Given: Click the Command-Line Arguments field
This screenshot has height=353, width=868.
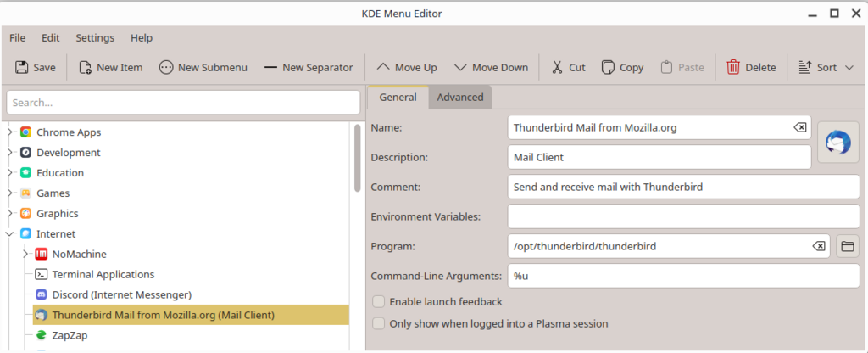Looking at the screenshot, I should pyautogui.click(x=684, y=276).
